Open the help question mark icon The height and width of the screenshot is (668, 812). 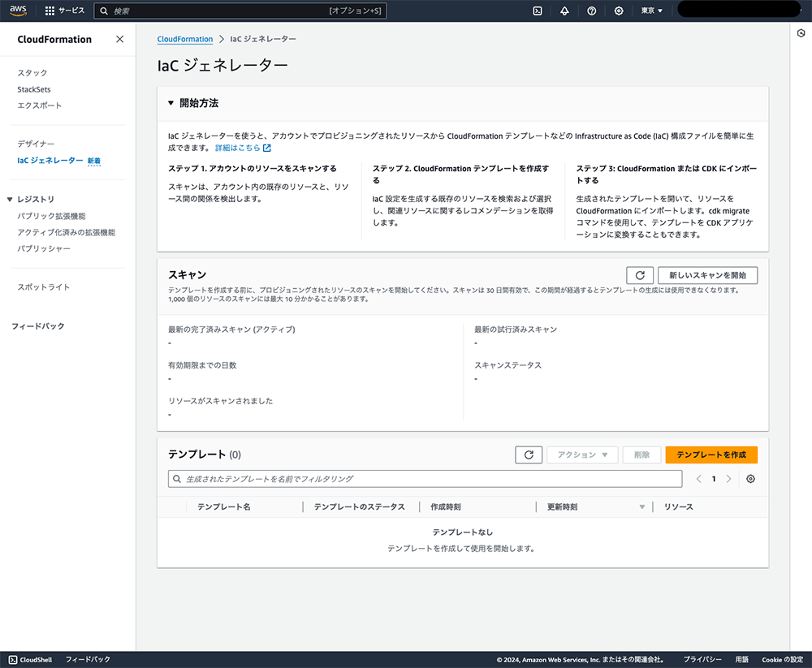pyautogui.click(x=591, y=11)
